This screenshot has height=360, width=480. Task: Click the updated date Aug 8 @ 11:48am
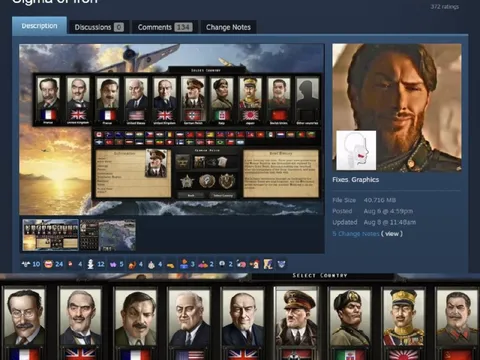pyautogui.click(x=390, y=222)
